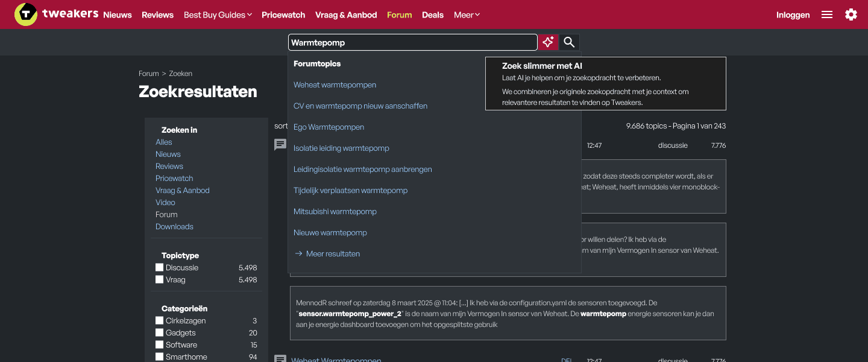The height and width of the screenshot is (362, 868).
Task: Open the hamburger menu icon
Action: (826, 14)
